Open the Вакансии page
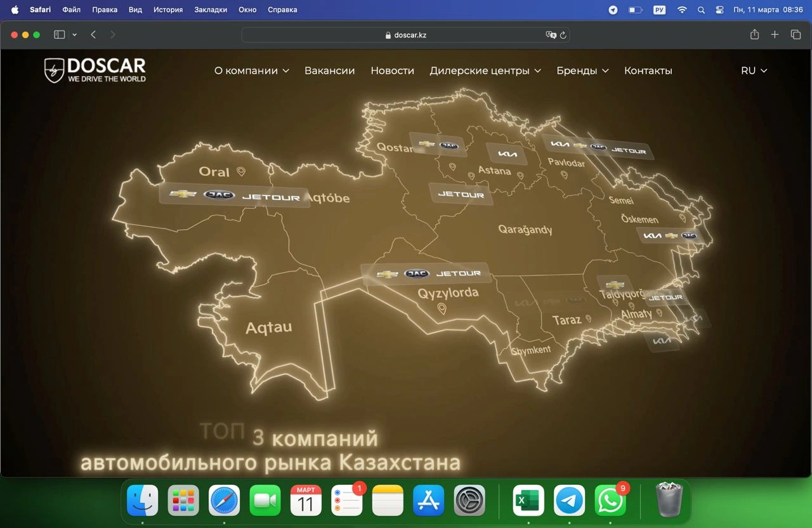812x528 pixels. pos(330,70)
